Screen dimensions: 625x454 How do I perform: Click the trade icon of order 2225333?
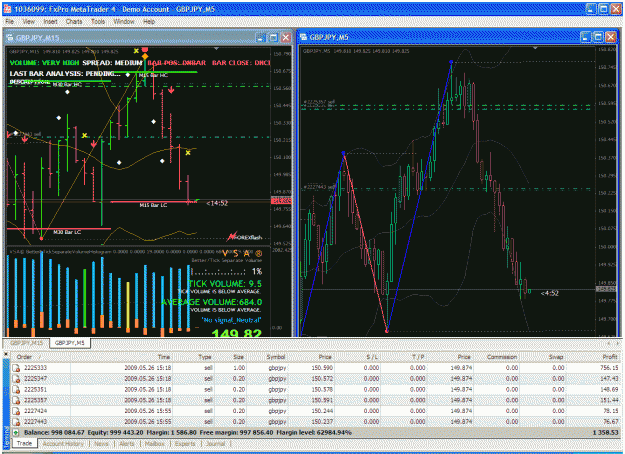(x=16, y=368)
